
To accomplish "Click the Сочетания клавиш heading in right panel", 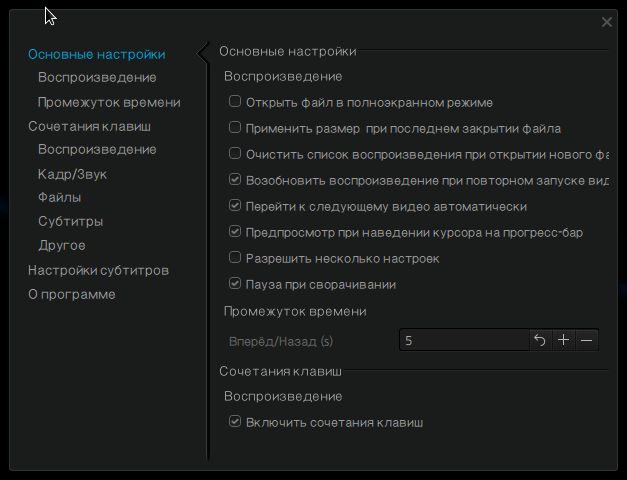I will [x=281, y=371].
